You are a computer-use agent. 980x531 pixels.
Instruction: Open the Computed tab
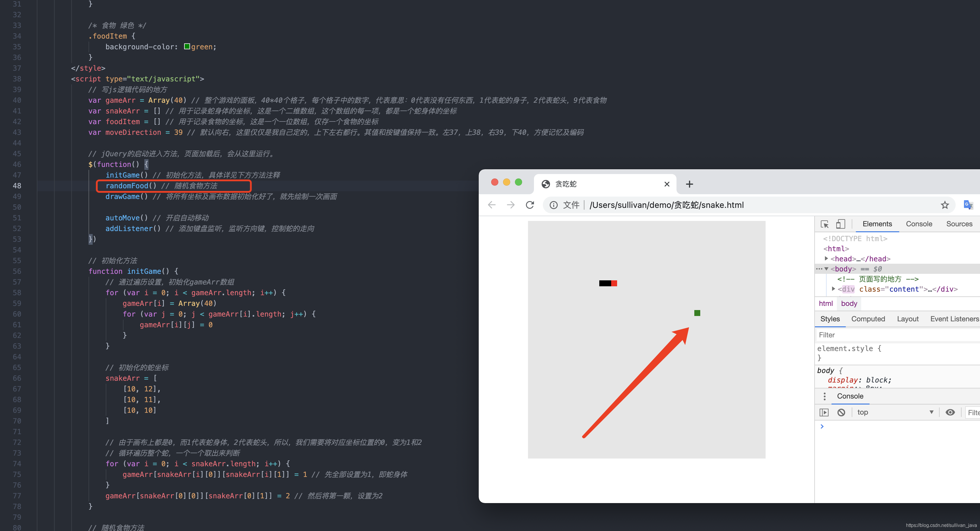[868, 319]
